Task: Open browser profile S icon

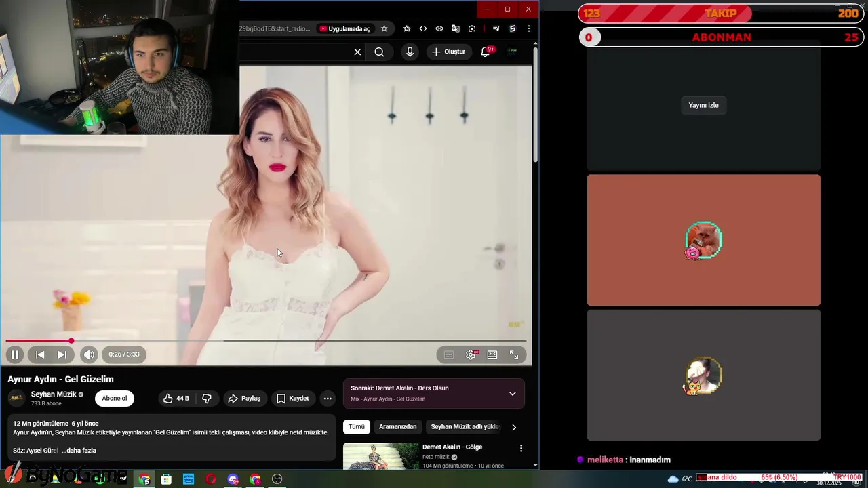Action: pos(512,28)
